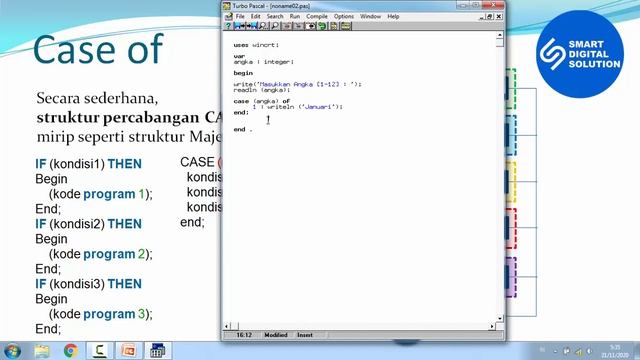Click the Make toolbar icon
640x360 pixels.
pyautogui.click(x=346, y=26)
